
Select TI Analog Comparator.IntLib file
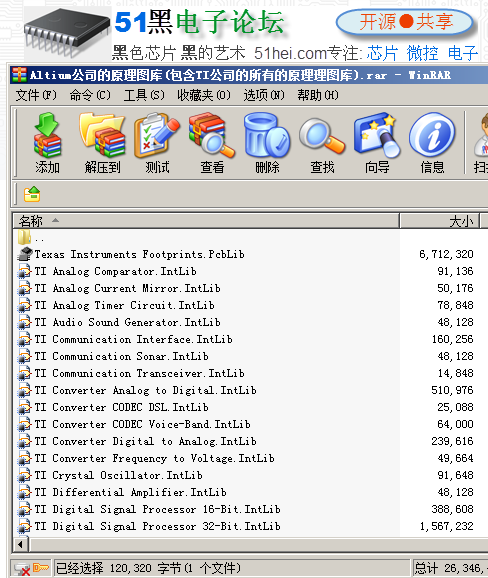click(115, 271)
